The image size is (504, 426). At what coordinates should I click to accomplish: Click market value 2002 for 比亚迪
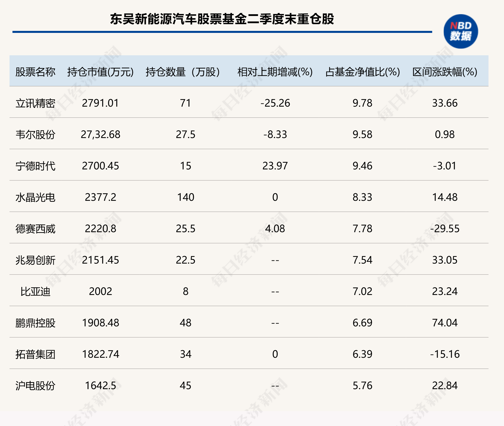coord(100,291)
